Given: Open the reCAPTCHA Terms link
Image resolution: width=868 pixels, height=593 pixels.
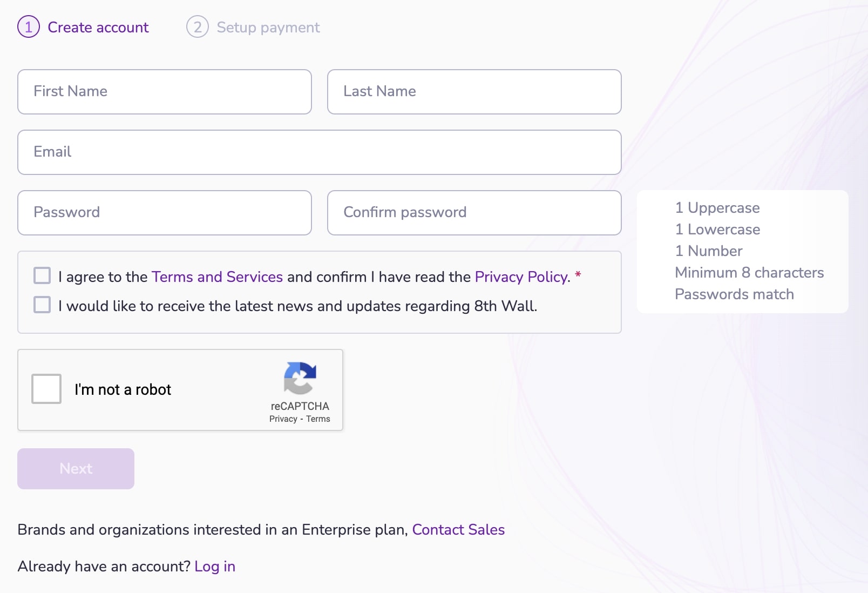Looking at the screenshot, I should click(318, 419).
